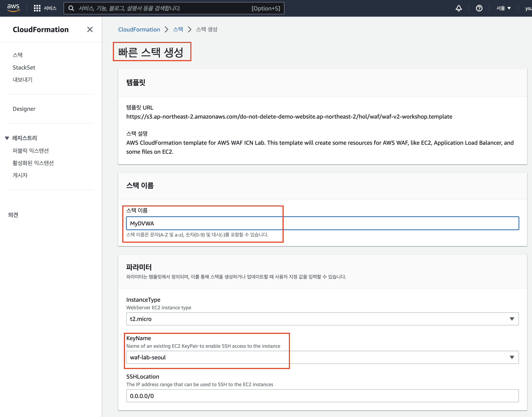This screenshot has width=532, height=417.
Task: Click the search magnifier icon
Action: pyautogui.click(x=71, y=8)
